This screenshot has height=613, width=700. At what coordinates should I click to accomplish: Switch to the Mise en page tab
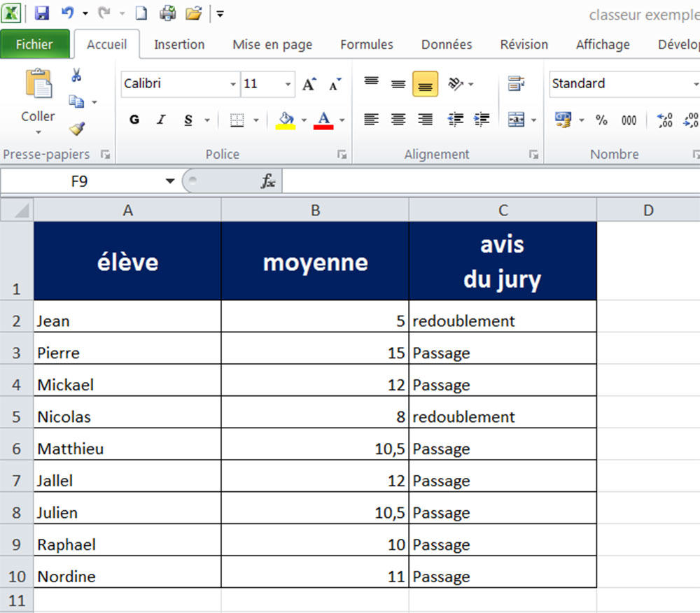[272, 45]
